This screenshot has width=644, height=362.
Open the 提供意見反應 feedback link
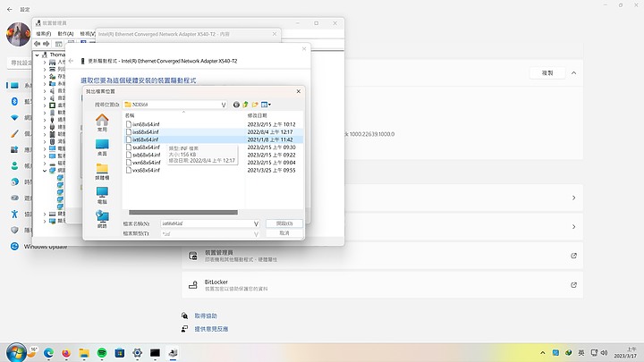(211, 329)
